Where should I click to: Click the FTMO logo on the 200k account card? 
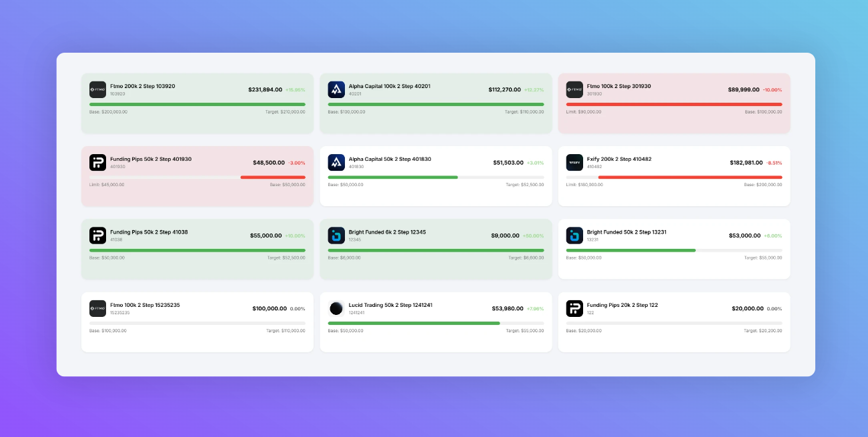(x=97, y=89)
